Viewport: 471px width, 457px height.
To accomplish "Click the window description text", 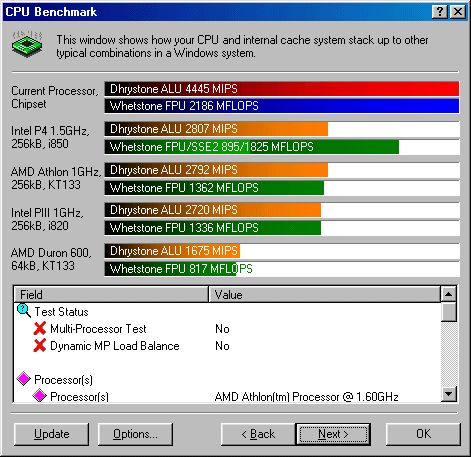I will click(x=242, y=46).
